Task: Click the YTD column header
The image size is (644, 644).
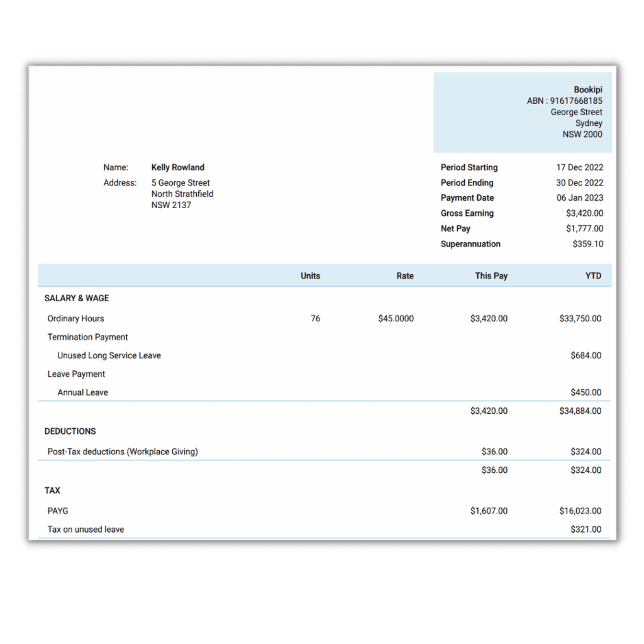Action: tap(593, 276)
